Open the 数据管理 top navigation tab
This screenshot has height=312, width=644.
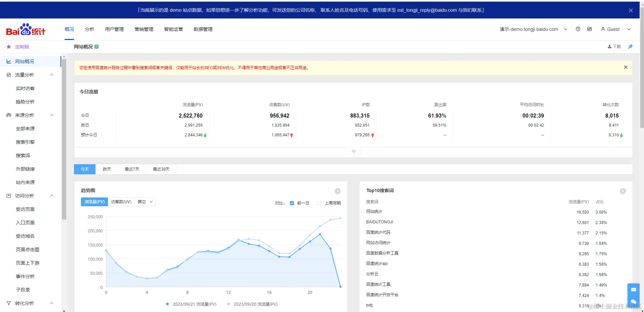point(203,29)
